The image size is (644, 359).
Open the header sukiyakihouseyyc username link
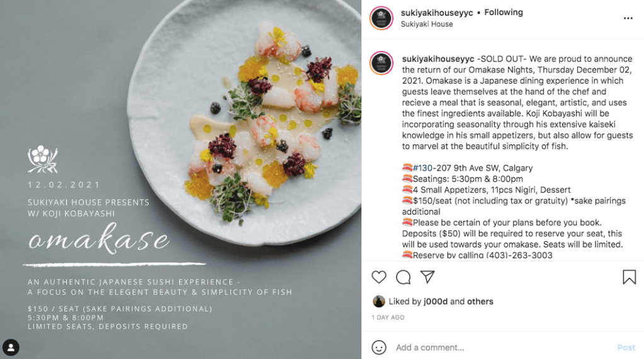[x=436, y=12]
